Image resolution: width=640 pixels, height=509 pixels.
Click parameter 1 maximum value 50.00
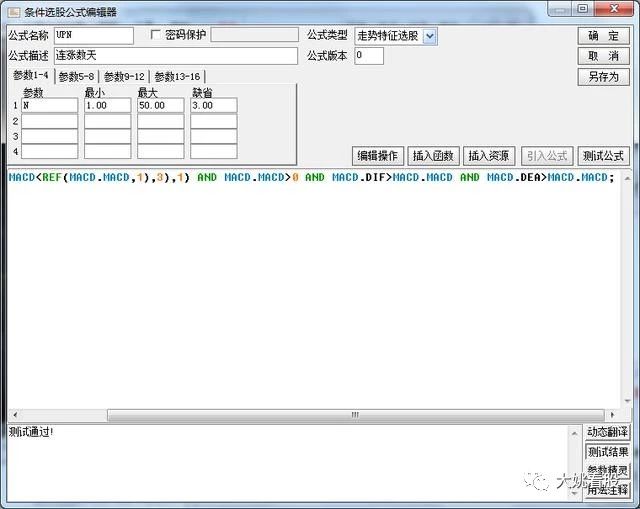click(x=161, y=105)
